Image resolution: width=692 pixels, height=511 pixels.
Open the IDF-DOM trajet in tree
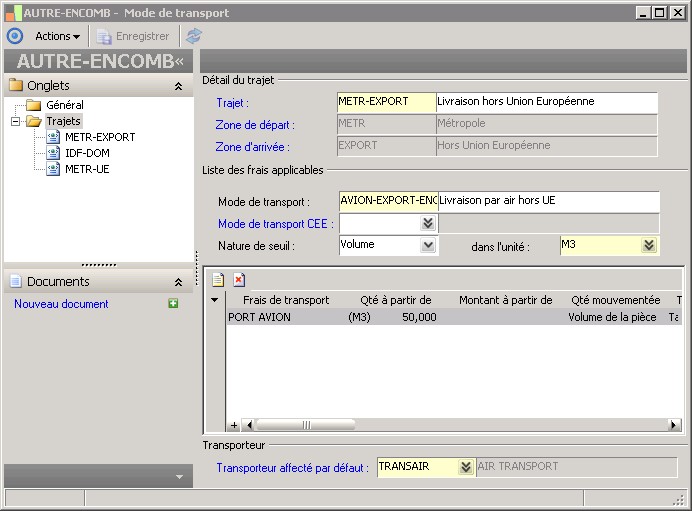pos(87,153)
